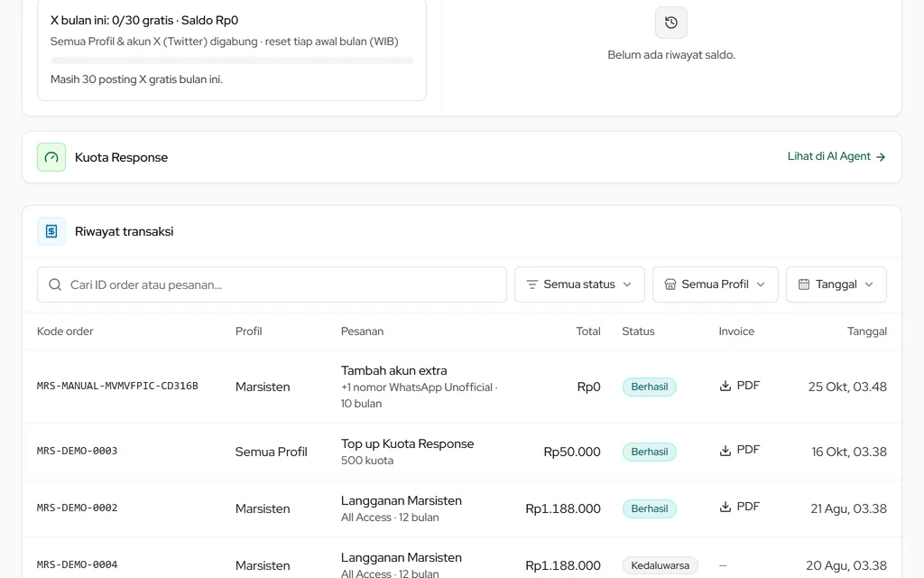
Task: Click the store icon in Semua Profil
Action: [670, 284]
